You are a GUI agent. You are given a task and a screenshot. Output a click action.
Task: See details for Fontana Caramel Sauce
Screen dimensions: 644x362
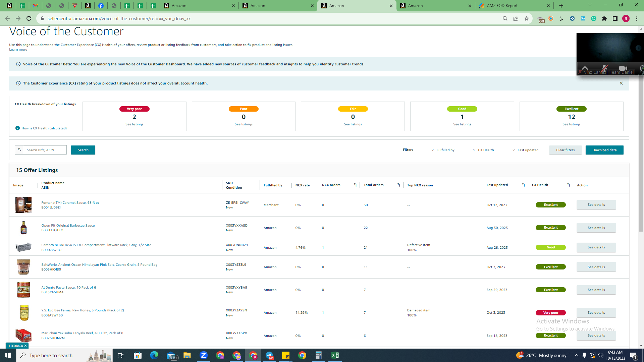(x=596, y=205)
